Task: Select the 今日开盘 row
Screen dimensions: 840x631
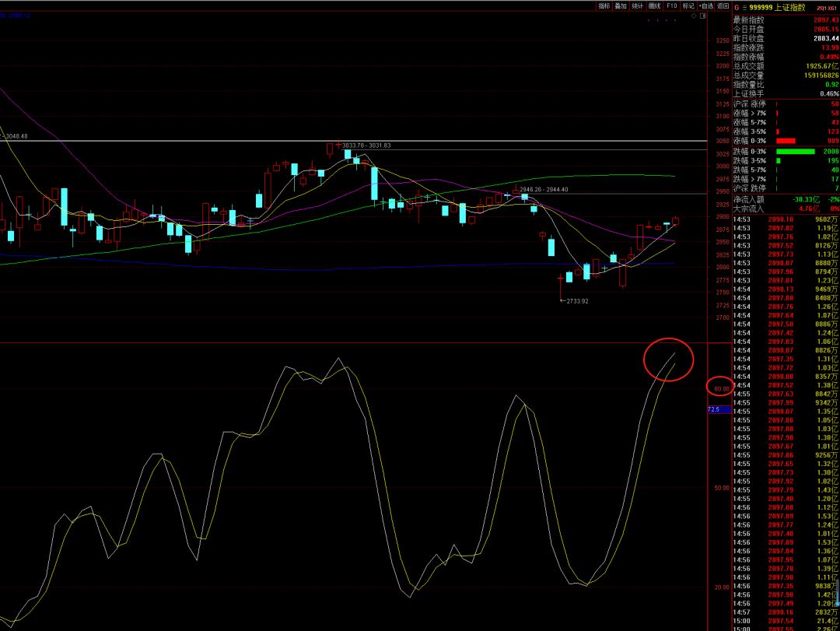Action: pyautogui.click(x=786, y=29)
